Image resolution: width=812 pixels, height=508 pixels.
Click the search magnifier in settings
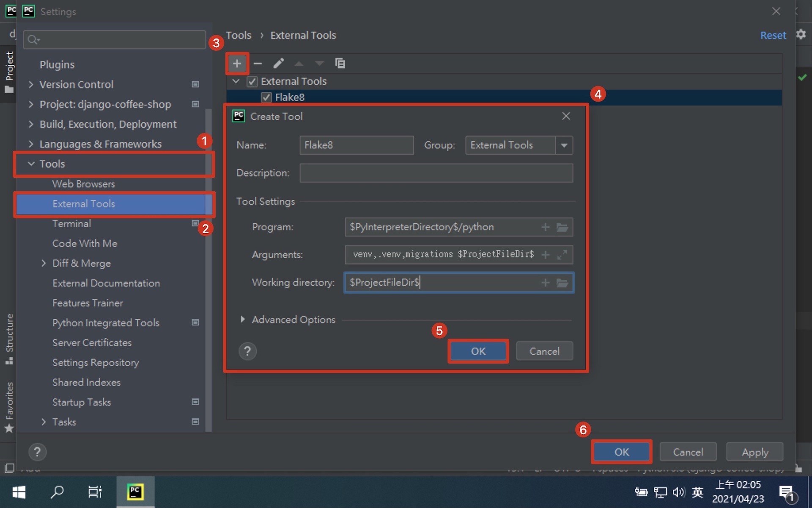coord(33,40)
